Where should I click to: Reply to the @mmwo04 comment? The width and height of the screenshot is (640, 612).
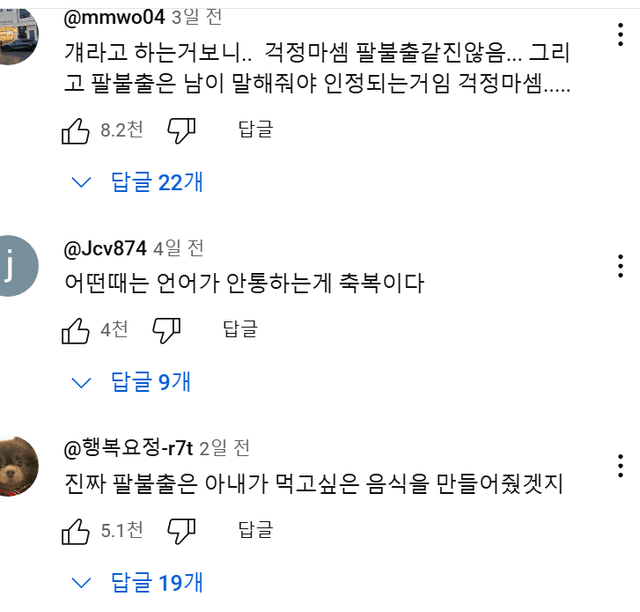(255, 129)
